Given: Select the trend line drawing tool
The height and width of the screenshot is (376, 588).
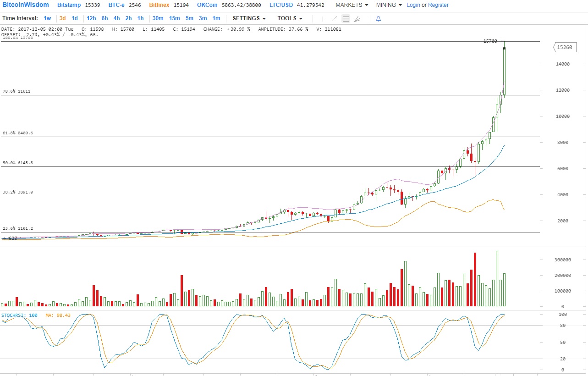Looking at the screenshot, I should 334,19.
